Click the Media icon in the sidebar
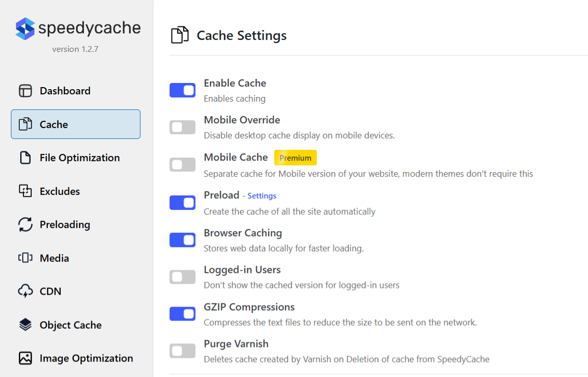The image size is (588, 377). 25,258
